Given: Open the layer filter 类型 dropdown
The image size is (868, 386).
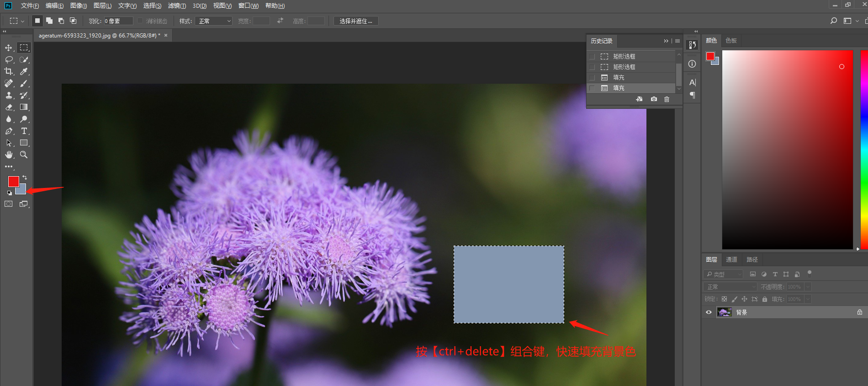Looking at the screenshot, I should click(724, 274).
